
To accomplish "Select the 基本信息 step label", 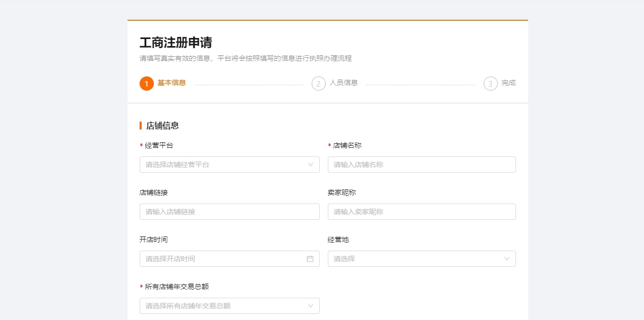I will [171, 83].
